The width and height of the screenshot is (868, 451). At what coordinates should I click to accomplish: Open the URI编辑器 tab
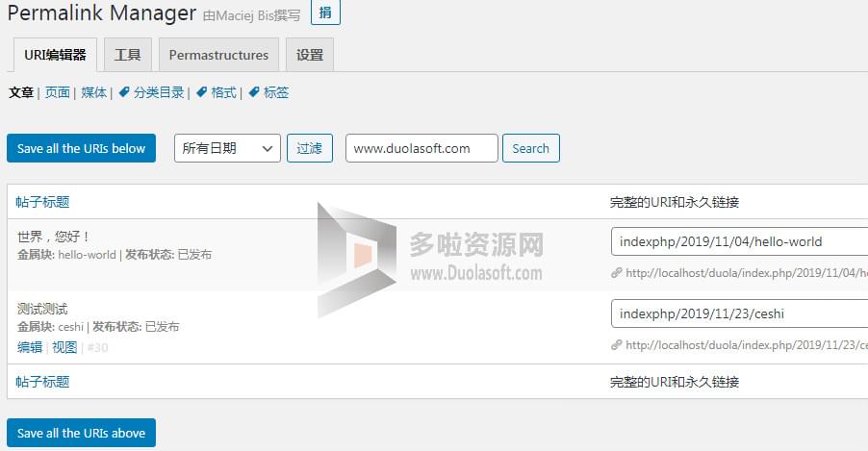click(55, 55)
